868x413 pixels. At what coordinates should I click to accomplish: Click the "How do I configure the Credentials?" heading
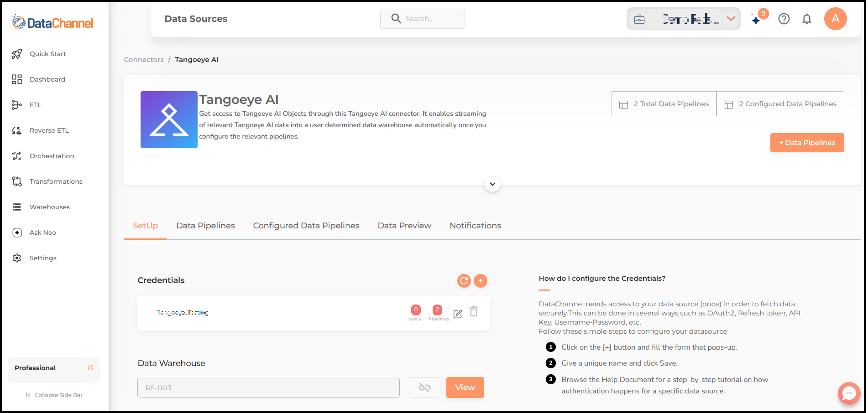602,279
